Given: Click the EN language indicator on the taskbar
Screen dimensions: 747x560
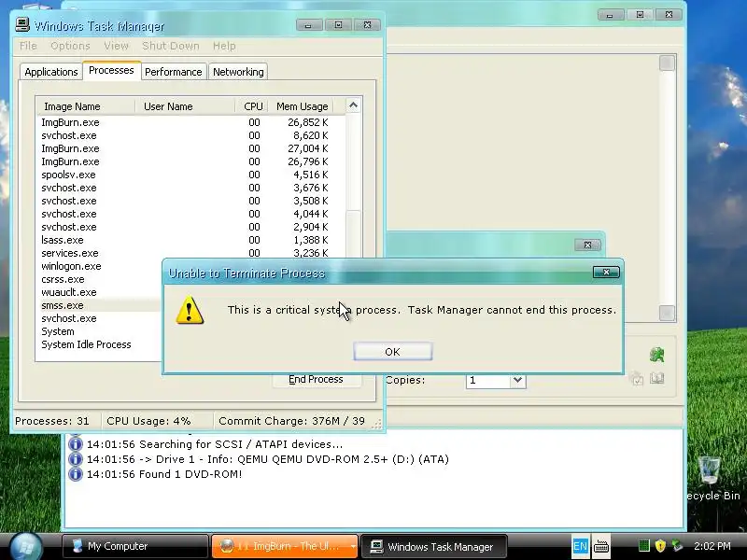Looking at the screenshot, I should click(x=580, y=546).
